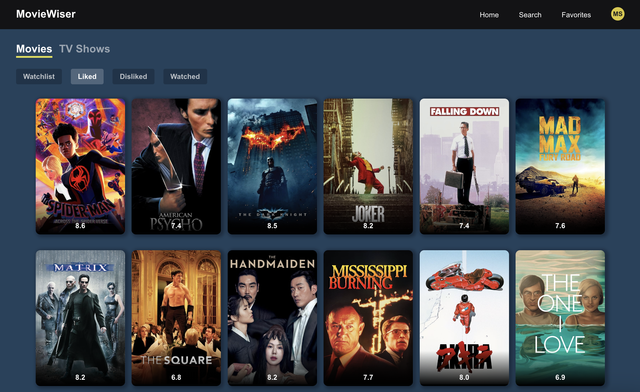Open the American Psycho poster
Image resolution: width=640 pixels, height=392 pixels.
coord(176,166)
